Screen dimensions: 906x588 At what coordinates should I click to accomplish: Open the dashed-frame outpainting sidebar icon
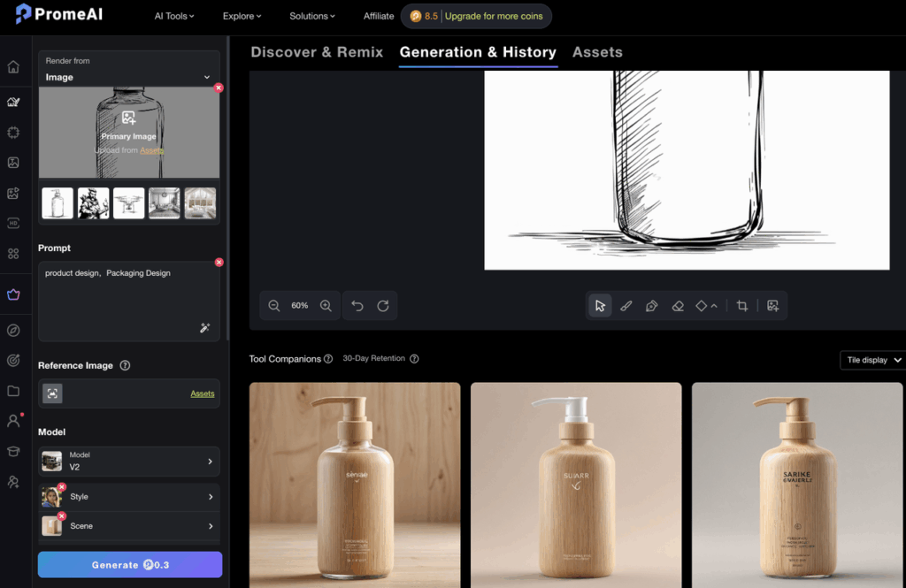pyautogui.click(x=13, y=133)
